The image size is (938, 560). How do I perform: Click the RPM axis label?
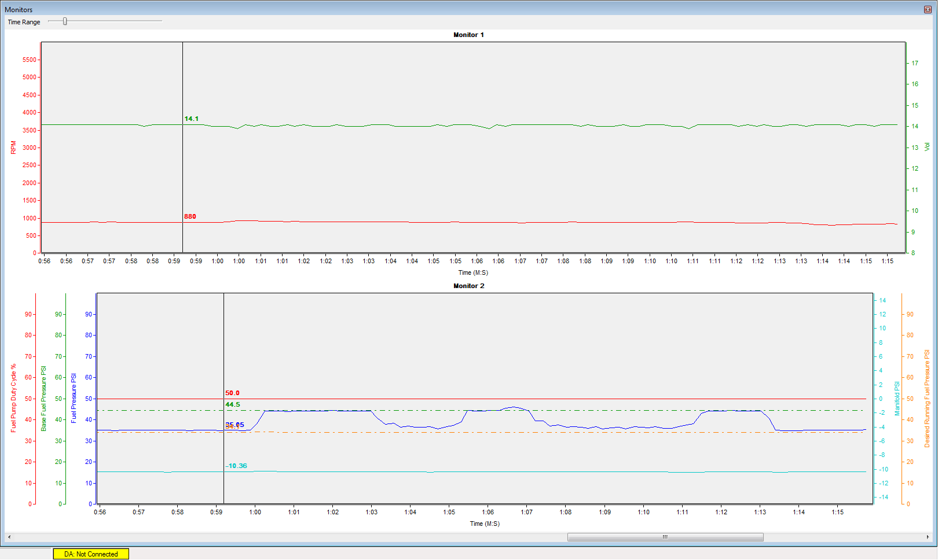point(13,148)
